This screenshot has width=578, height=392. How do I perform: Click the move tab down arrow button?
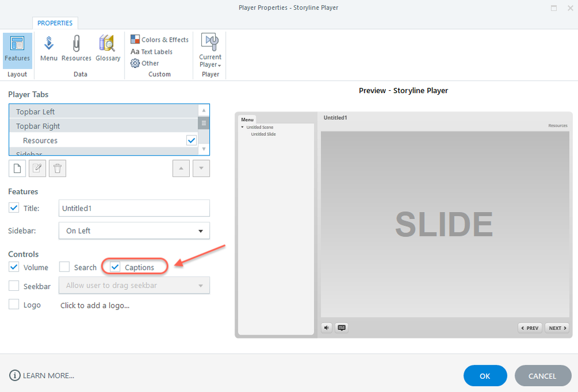pyautogui.click(x=201, y=168)
